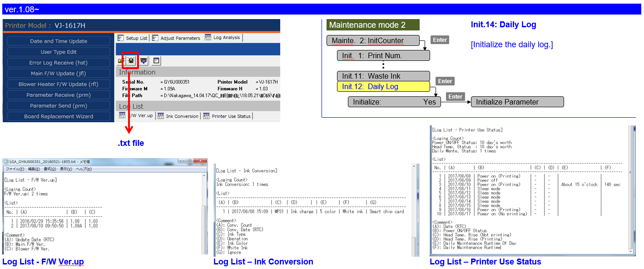Click Date and Time Update button
The image size is (644, 269).
(x=59, y=41)
